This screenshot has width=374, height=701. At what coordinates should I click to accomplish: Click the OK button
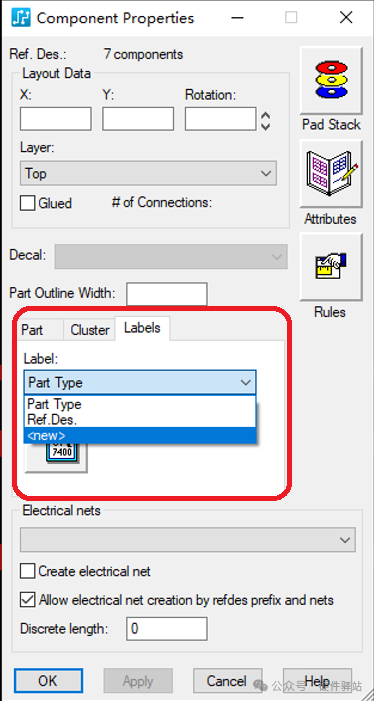pyautogui.click(x=48, y=681)
